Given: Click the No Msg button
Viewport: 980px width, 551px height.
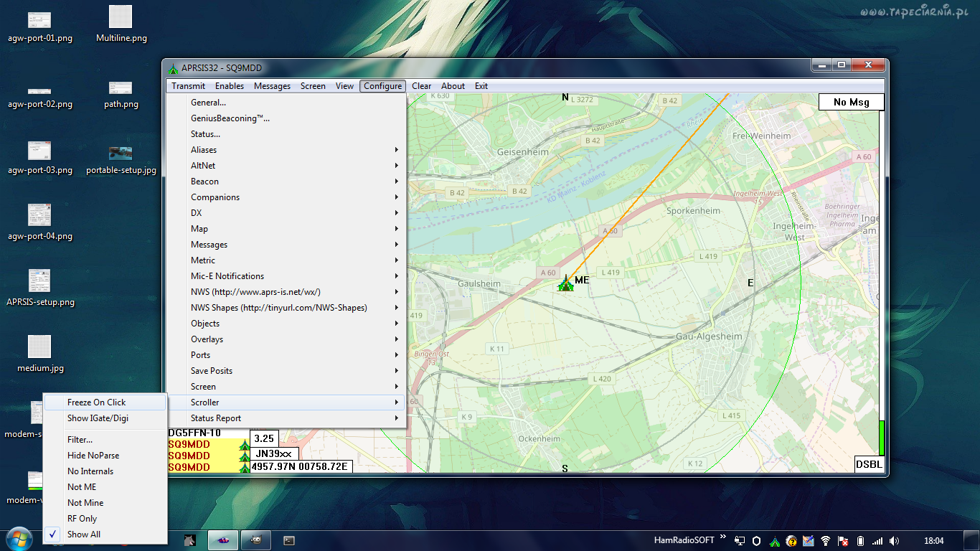Looking at the screenshot, I should 851,103.
